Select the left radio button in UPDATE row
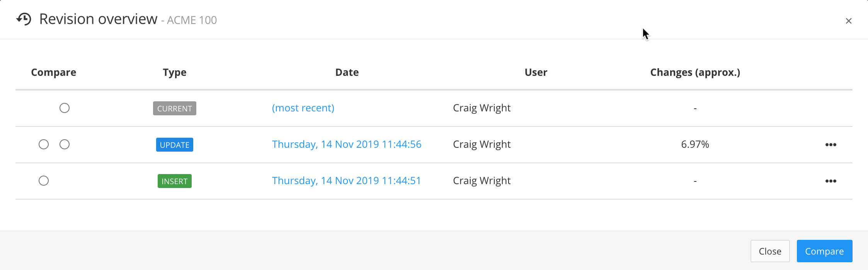The image size is (868, 270). [x=44, y=144]
